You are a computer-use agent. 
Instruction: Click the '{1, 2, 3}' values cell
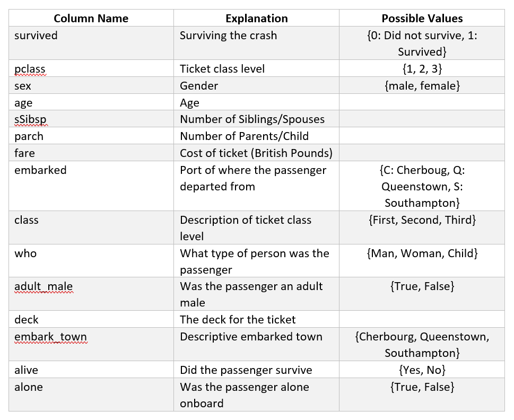[422, 69]
